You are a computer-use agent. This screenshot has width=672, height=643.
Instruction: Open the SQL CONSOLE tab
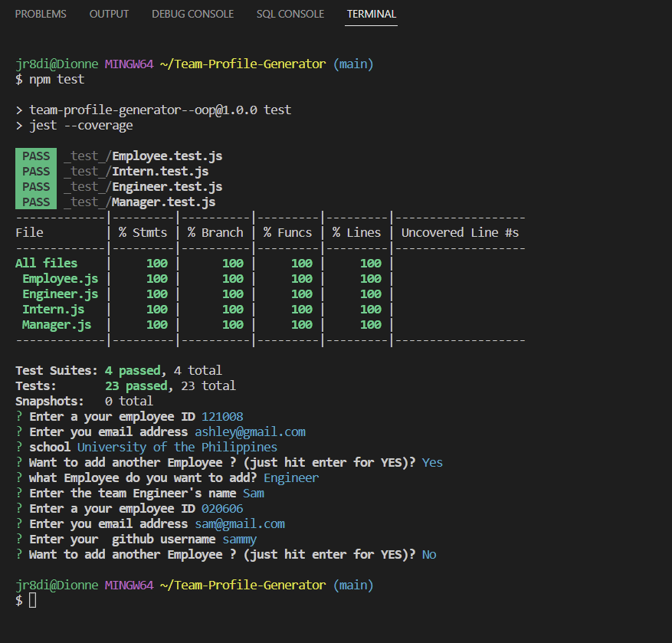pos(290,13)
